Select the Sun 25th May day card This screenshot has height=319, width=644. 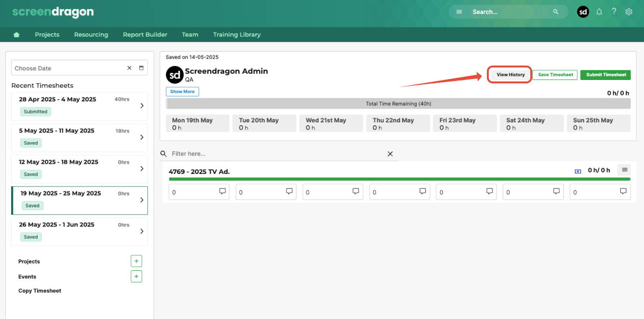pos(599,123)
